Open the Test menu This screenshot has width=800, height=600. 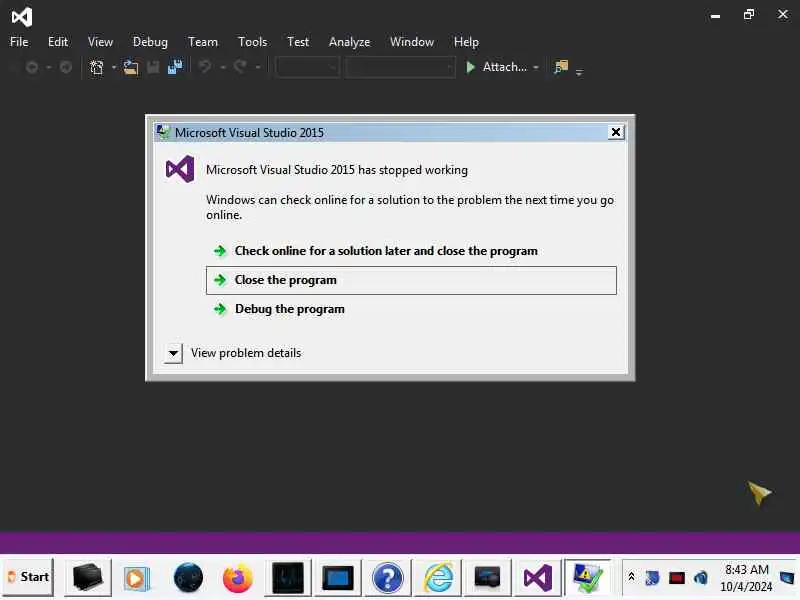click(x=297, y=42)
